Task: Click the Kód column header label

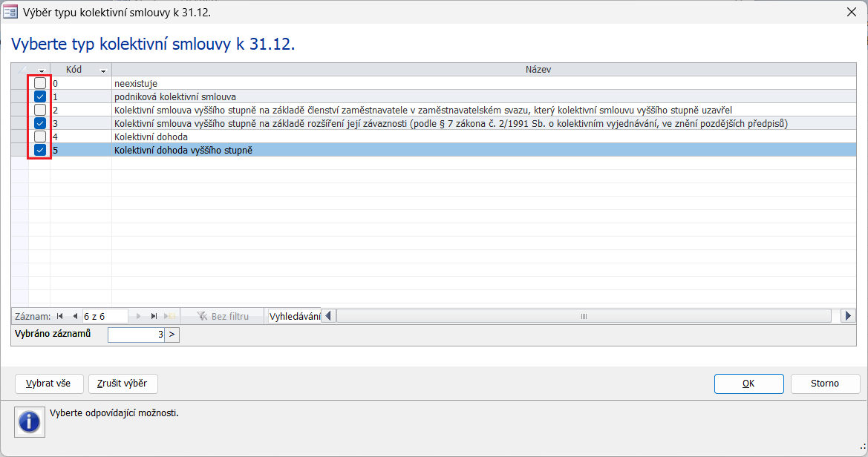Action: coord(74,70)
